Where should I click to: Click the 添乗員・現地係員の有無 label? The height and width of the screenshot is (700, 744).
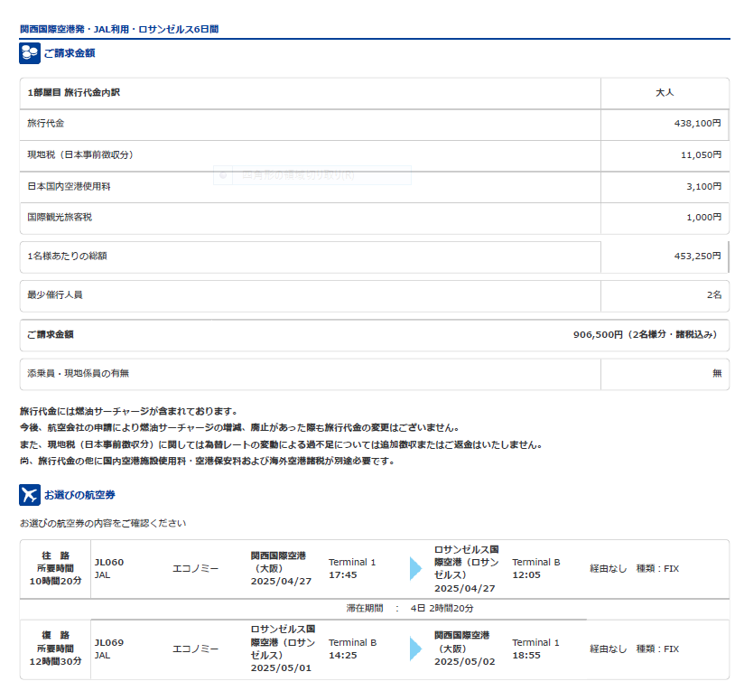point(79,374)
